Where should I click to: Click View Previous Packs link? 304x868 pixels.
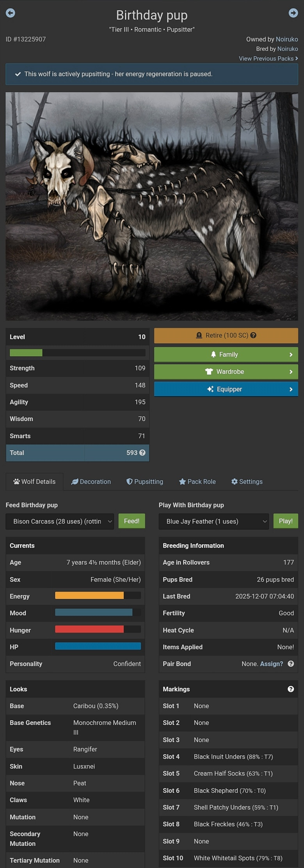point(268,59)
